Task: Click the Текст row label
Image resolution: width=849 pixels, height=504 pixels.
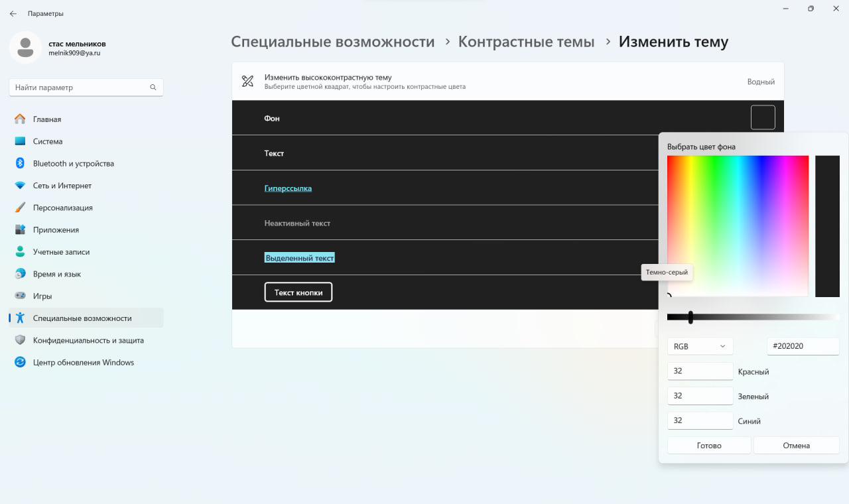Action: 274,153
